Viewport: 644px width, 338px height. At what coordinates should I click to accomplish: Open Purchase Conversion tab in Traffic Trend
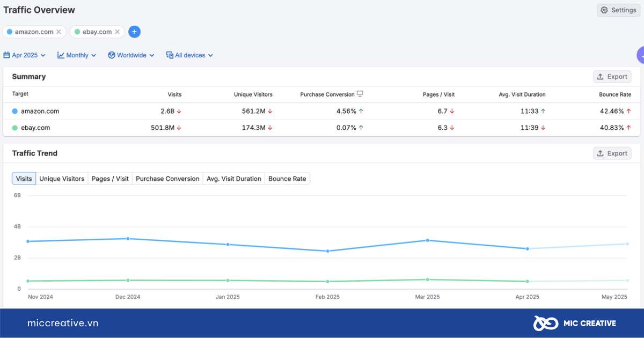pyautogui.click(x=167, y=179)
